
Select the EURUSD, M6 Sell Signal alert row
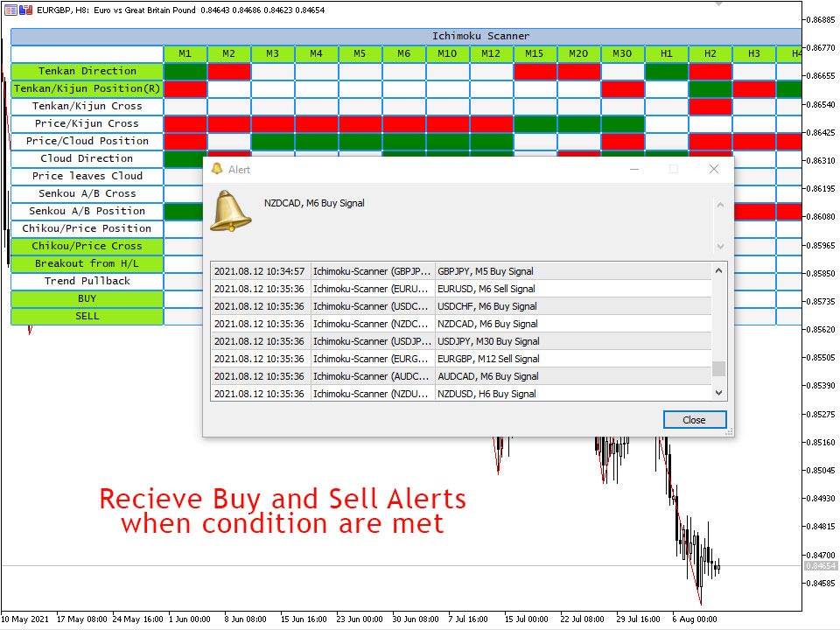[x=486, y=289]
